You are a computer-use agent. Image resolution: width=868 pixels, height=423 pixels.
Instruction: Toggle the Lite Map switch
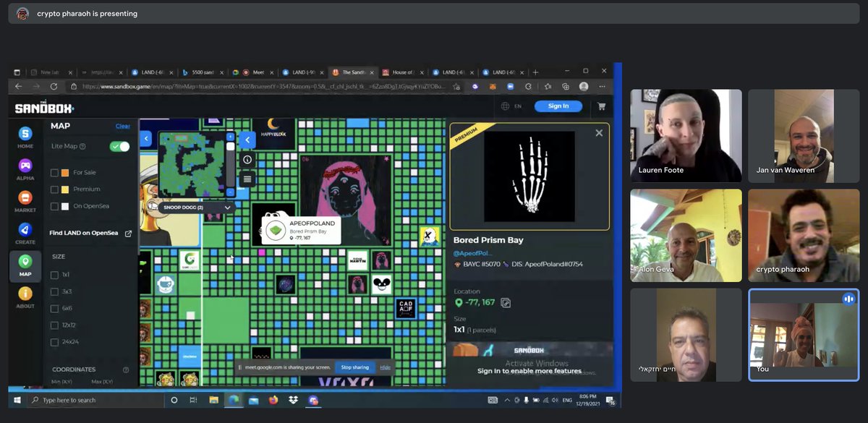coord(119,146)
